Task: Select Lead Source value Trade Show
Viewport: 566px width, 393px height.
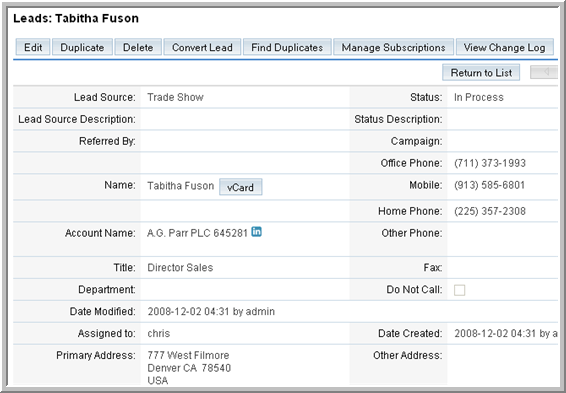Action: 175,97
